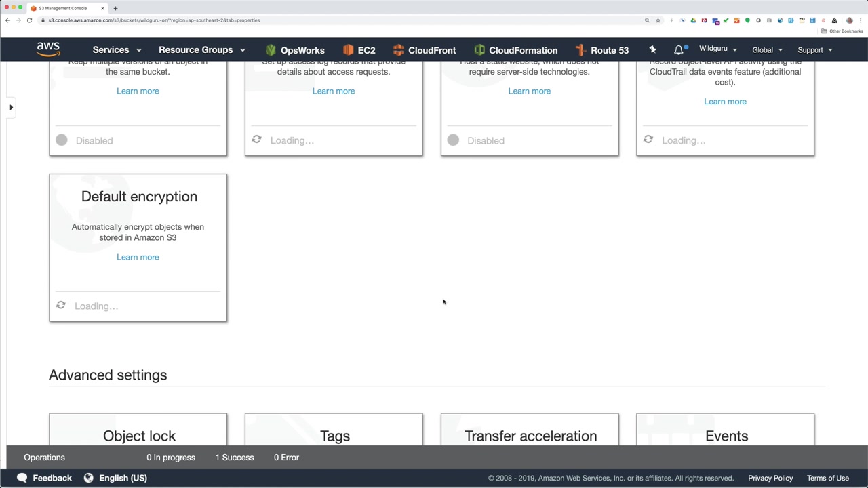Bookmark this page with the star icon
The height and width of the screenshot is (488, 868).
(x=658, y=20)
